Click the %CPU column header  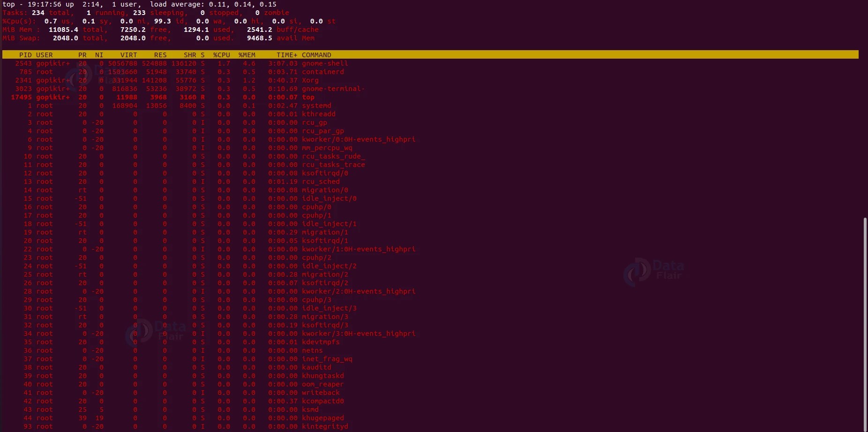tap(221, 55)
